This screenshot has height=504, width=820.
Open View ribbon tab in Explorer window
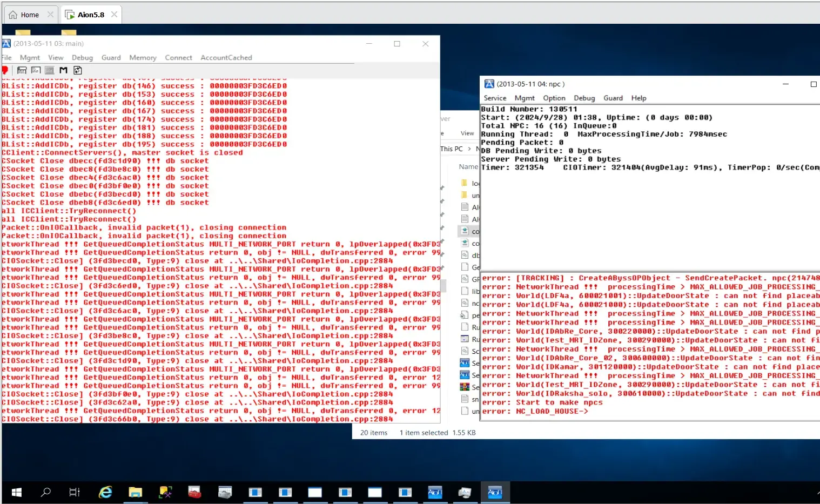point(467,133)
